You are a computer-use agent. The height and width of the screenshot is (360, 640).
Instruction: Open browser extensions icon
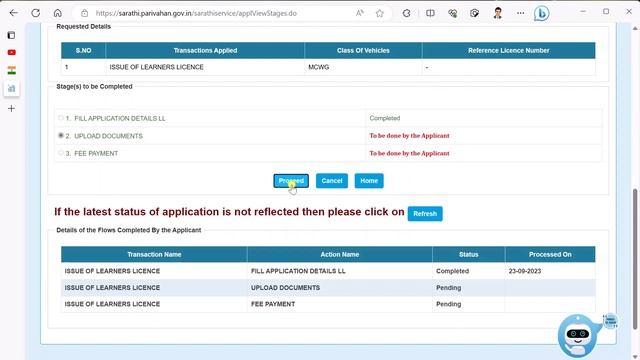pos(407,13)
